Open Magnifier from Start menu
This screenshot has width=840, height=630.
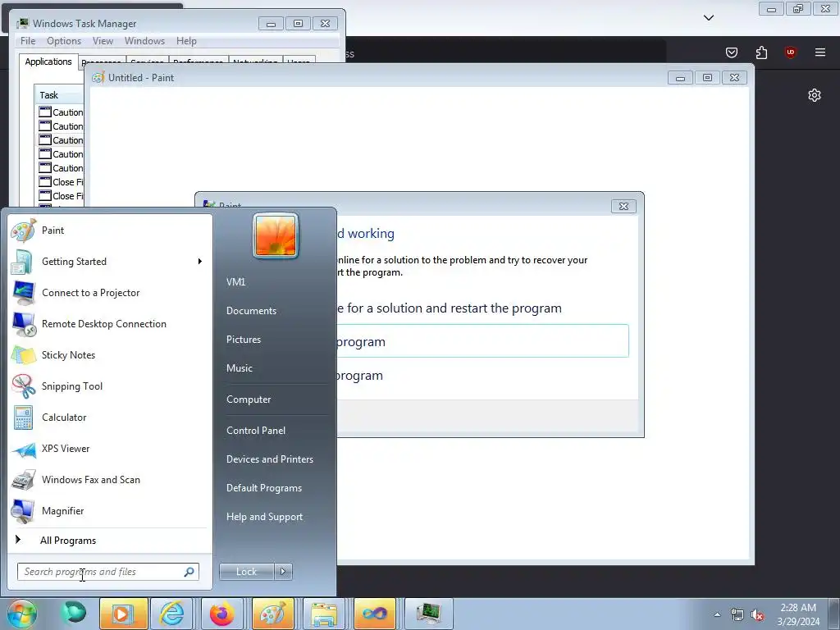coord(110,510)
